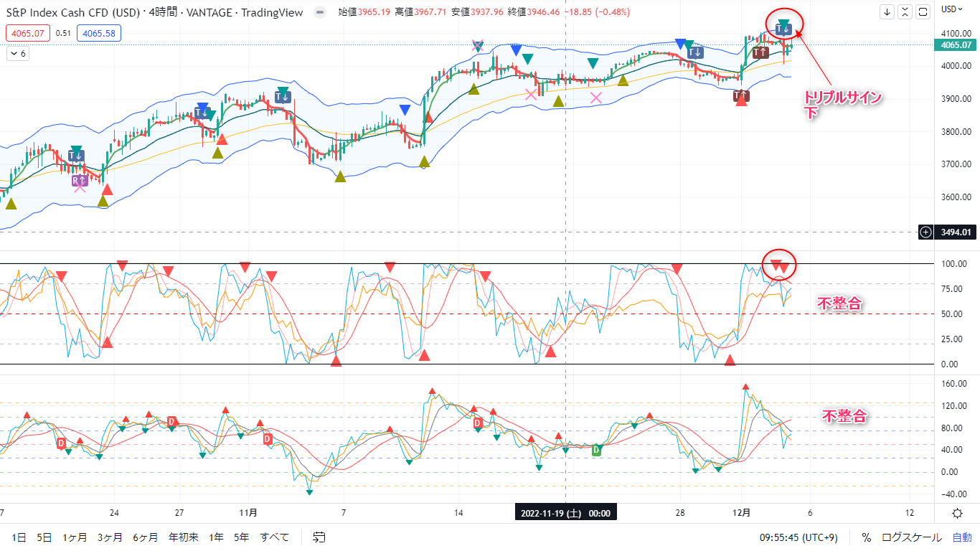Click the grey pill status icon after TradingView
The image size is (980, 551).
pyautogui.click(x=320, y=13)
